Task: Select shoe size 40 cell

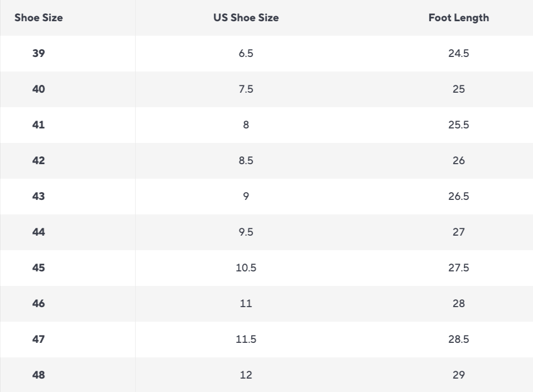Action: pyautogui.click(x=39, y=89)
